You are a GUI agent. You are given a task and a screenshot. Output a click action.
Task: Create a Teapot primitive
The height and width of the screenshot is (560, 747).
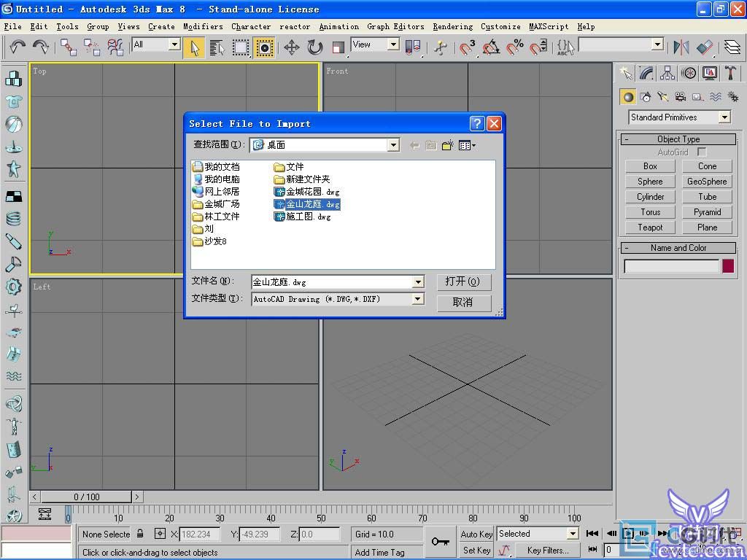tap(650, 227)
